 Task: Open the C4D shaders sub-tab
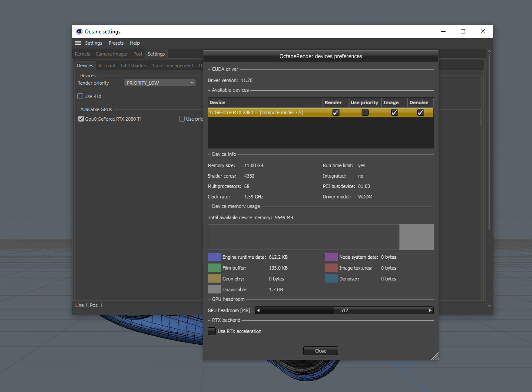(x=134, y=66)
